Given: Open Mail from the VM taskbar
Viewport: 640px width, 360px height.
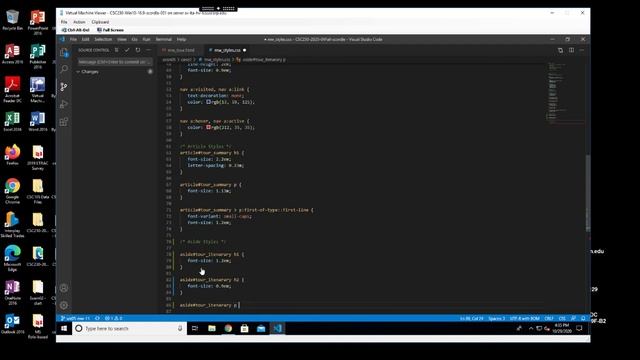Looking at the screenshot, I should tap(261, 328).
